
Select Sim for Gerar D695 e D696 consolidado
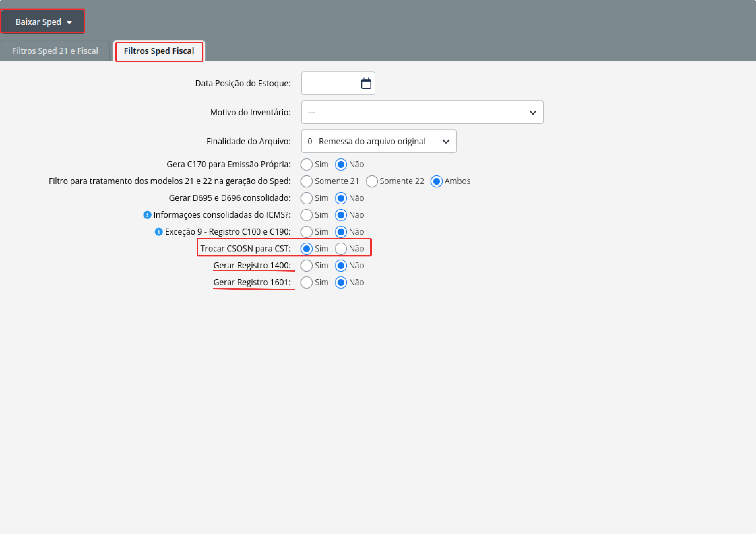[x=307, y=198]
